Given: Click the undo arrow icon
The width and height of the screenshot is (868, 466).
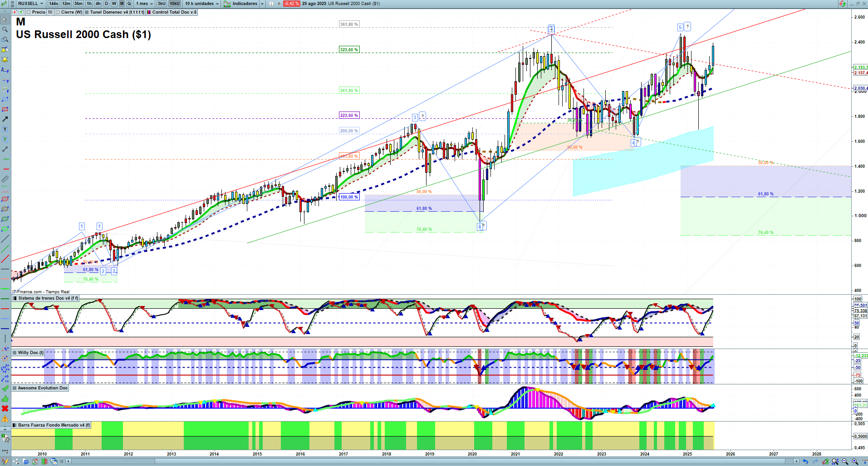Looking at the screenshot, I should (x=805, y=461).
